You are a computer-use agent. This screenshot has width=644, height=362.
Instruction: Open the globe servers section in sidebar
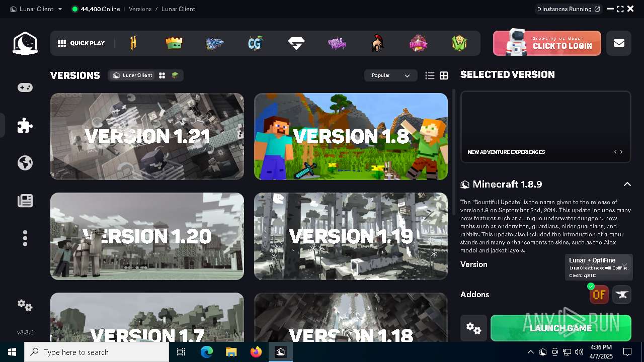click(x=25, y=163)
